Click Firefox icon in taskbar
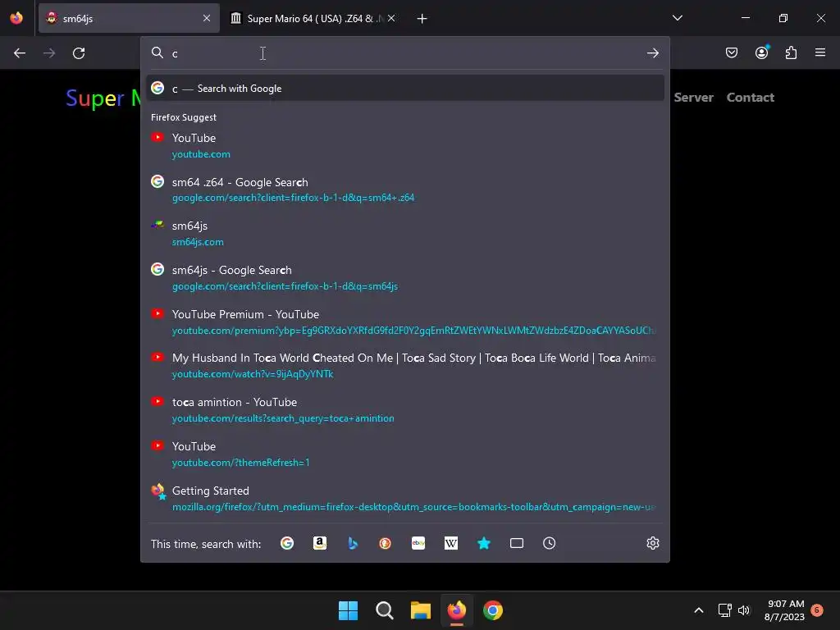Image resolution: width=840 pixels, height=630 pixels. click(456, 610)
